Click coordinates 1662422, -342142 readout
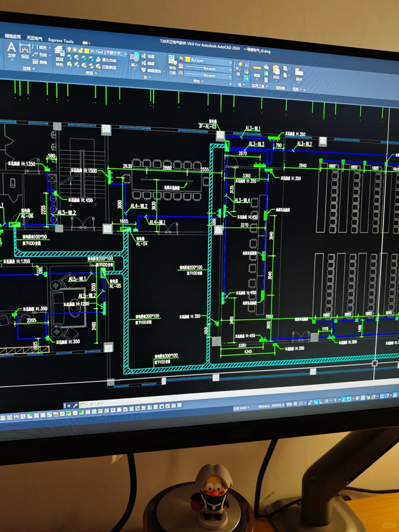The height and width of the screenshot is (532, 399). coord(271,406)
